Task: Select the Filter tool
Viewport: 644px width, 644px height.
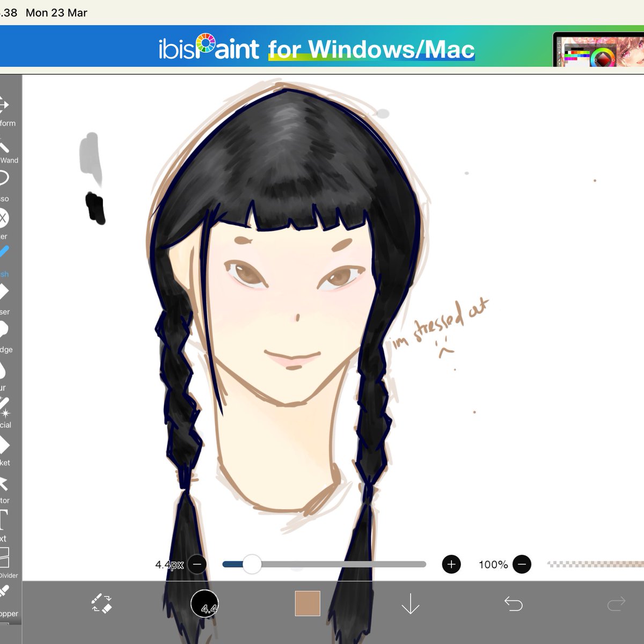Action: tap(5, 224)
